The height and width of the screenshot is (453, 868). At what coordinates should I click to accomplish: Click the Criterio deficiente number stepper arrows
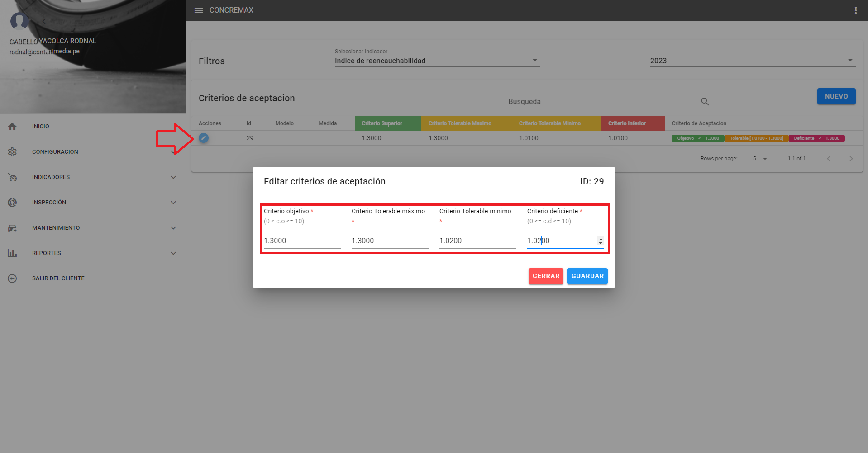pos(601,241)
